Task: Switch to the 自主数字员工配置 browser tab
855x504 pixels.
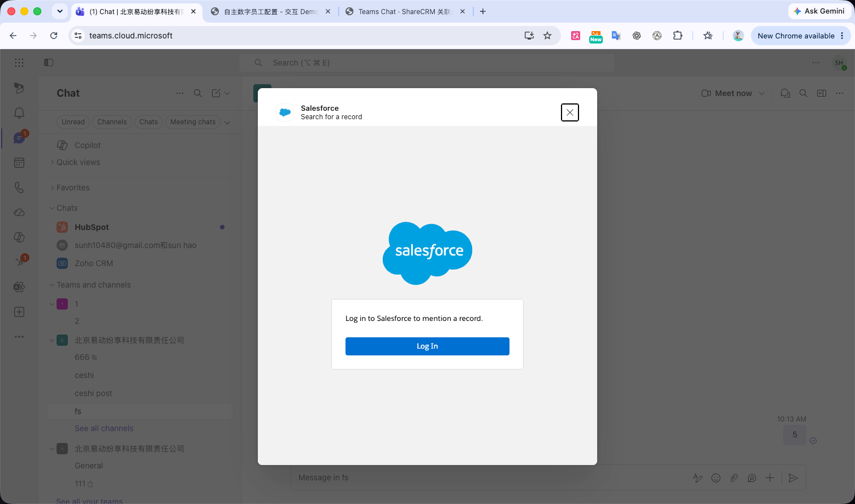Action: [x=270, y=11]
